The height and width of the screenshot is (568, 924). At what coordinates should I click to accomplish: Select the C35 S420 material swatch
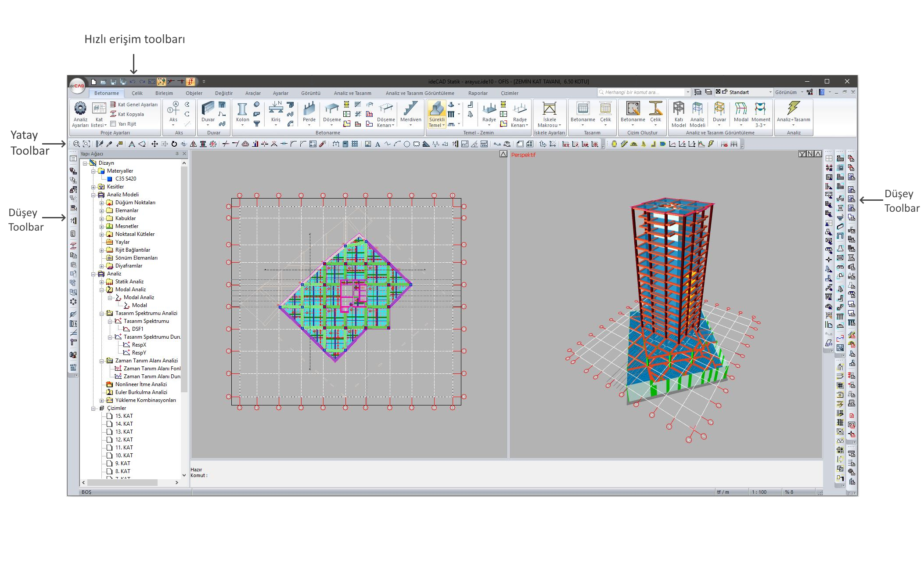110,179
